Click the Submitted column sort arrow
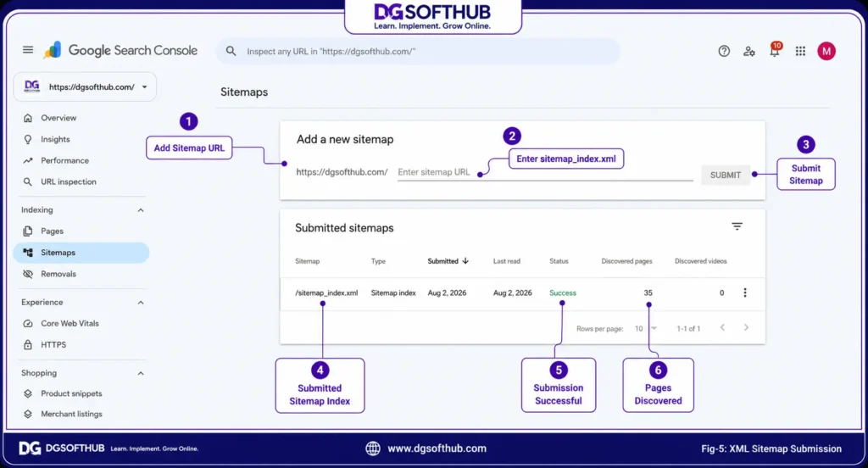The height and width of the screenshot is (468, 868). pyautogui.click(x=465, y=261)
